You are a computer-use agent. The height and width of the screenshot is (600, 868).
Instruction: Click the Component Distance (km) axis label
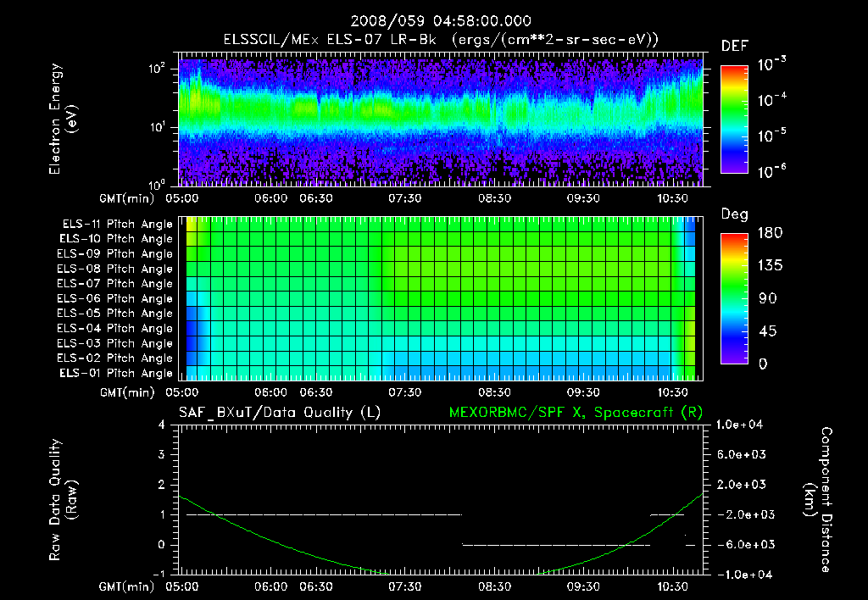[x=818, y=500]
